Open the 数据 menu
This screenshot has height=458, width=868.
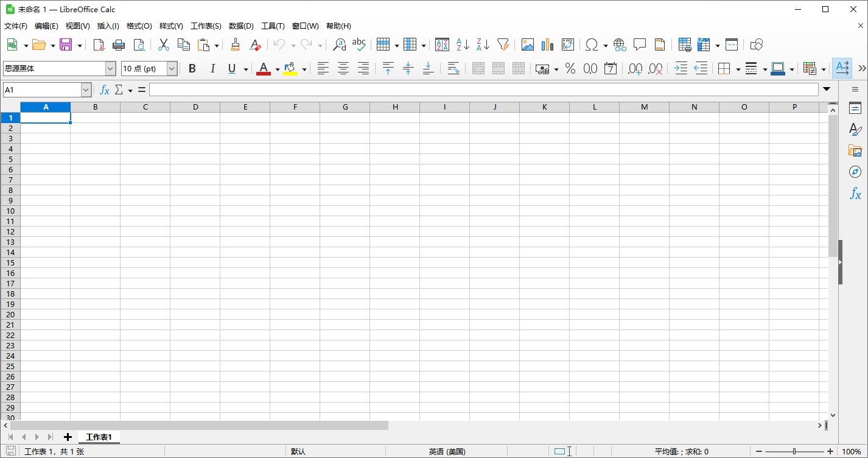241,26
